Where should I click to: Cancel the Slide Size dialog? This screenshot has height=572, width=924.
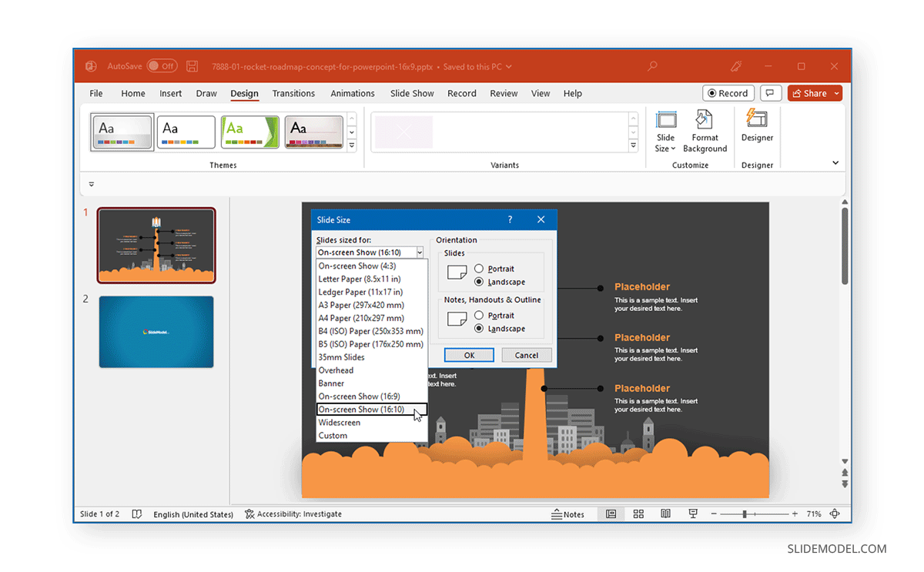(527, 355)
